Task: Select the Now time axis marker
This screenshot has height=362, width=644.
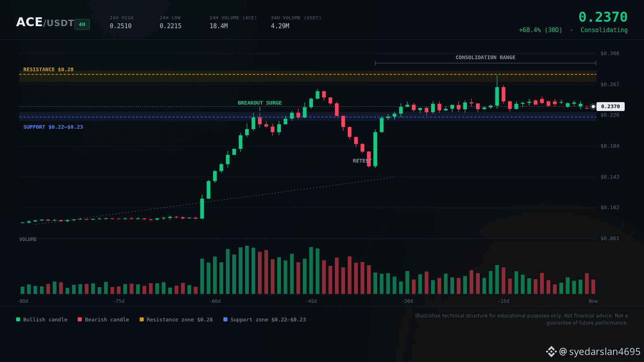Action: (x=593, y=301)
